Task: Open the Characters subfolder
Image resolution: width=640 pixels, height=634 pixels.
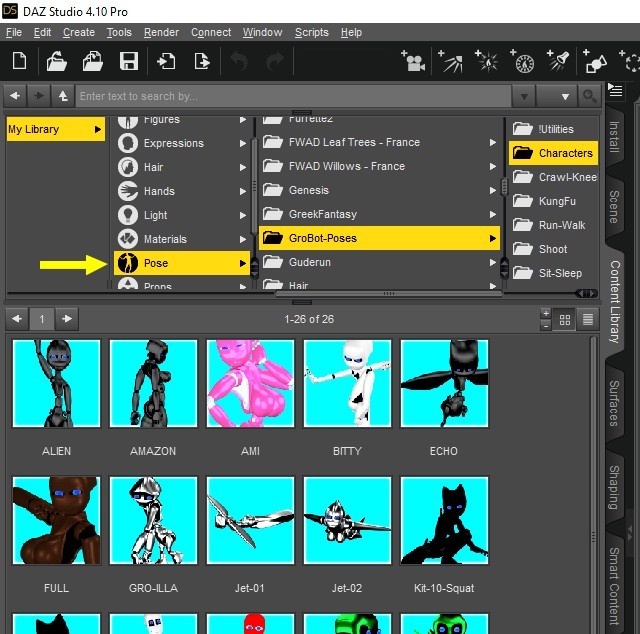Action: (x=553, y=153)
